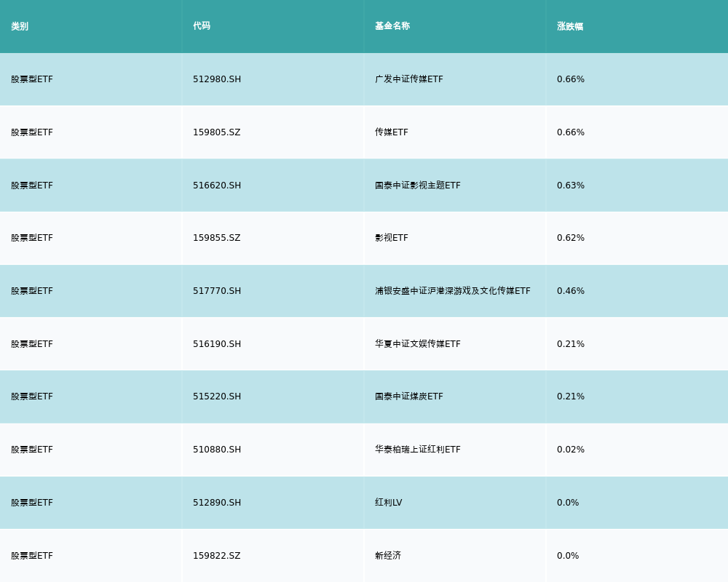728x582 pixels.
Task: Select code 159822.SZ
Action: [217, 556]
